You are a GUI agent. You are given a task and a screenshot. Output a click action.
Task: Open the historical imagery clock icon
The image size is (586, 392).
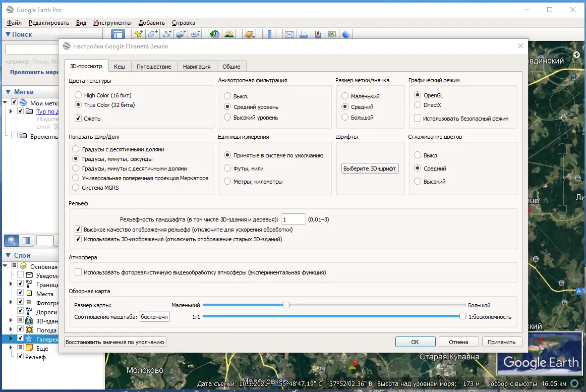click(215, 34)
